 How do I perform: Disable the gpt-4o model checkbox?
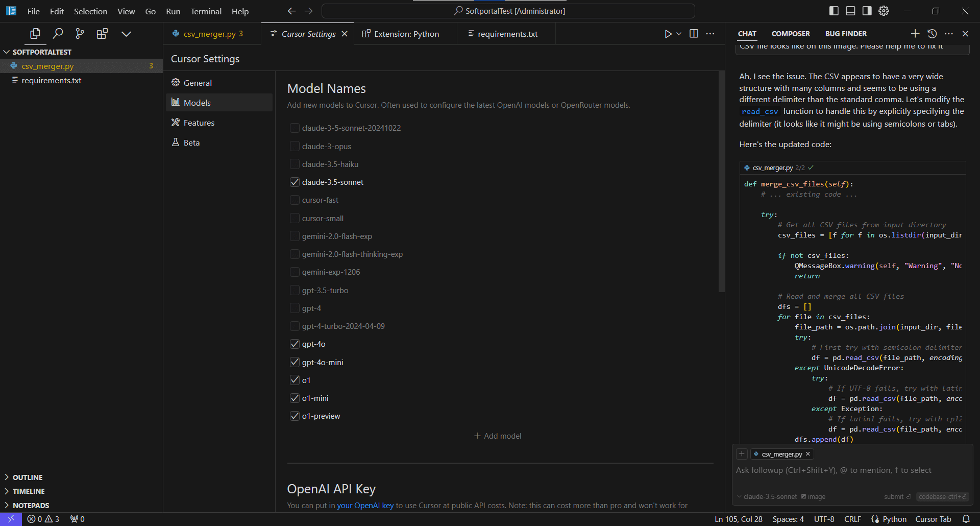pyautogui.click(x=295, y=344)
